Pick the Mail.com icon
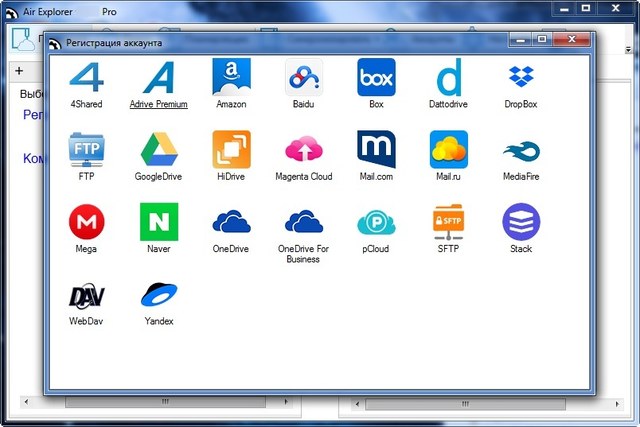Image resolution: width=640 pixels, height=427 pixels. 376,149
